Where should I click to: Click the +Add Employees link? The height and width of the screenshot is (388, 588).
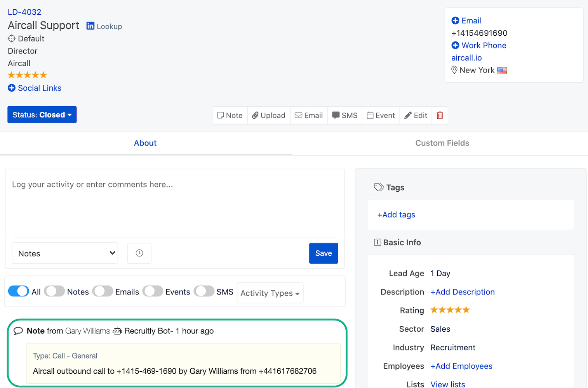click(x=461, y=366)
